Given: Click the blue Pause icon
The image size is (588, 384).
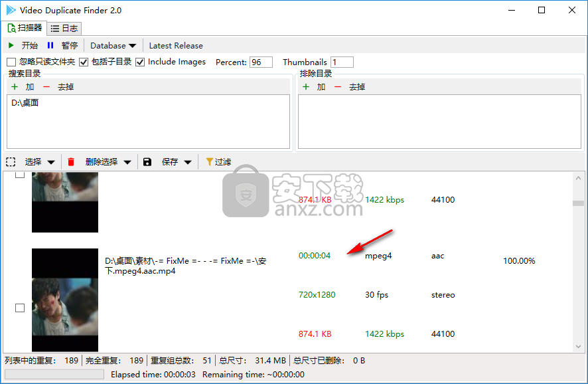Looking at the screenshot, I should point(50,45).
